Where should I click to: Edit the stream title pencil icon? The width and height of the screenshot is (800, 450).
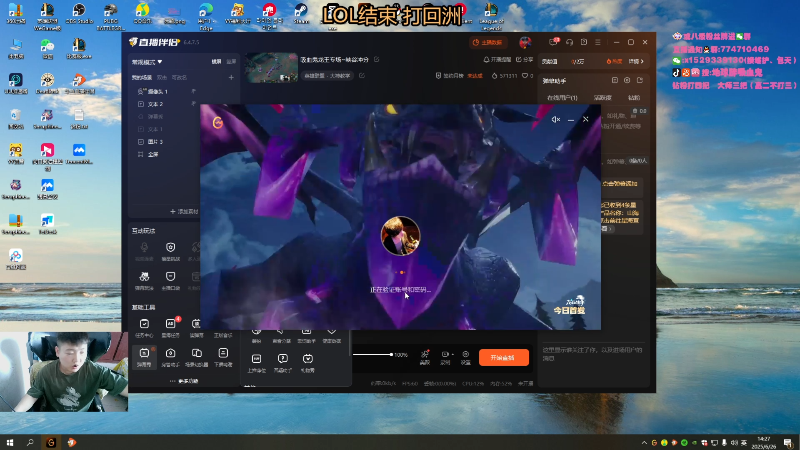point(377,60)
